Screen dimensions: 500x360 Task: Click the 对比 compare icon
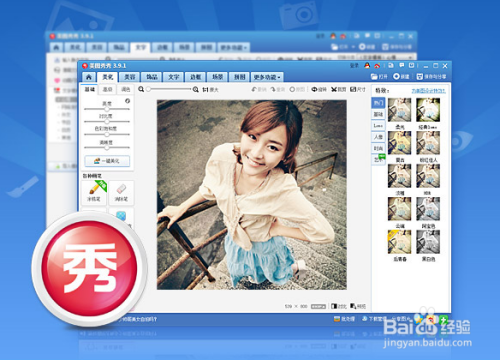pyautogui.click(x=334, y=306)
